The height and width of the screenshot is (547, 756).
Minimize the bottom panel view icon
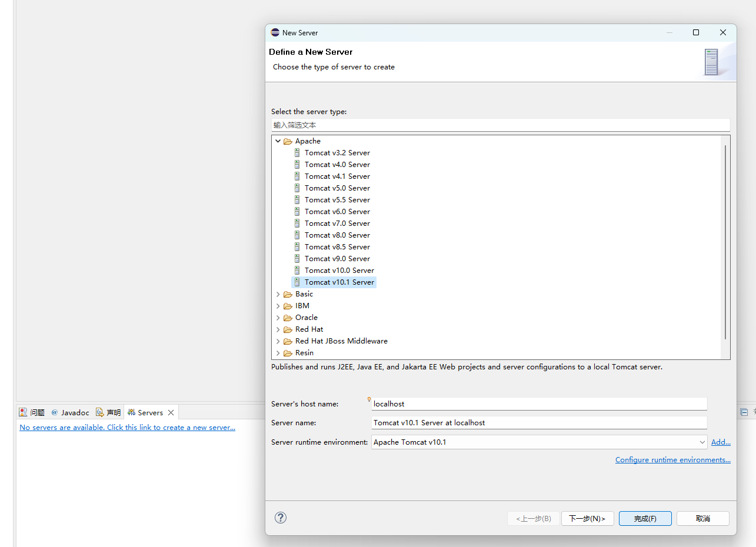point(744,412)
